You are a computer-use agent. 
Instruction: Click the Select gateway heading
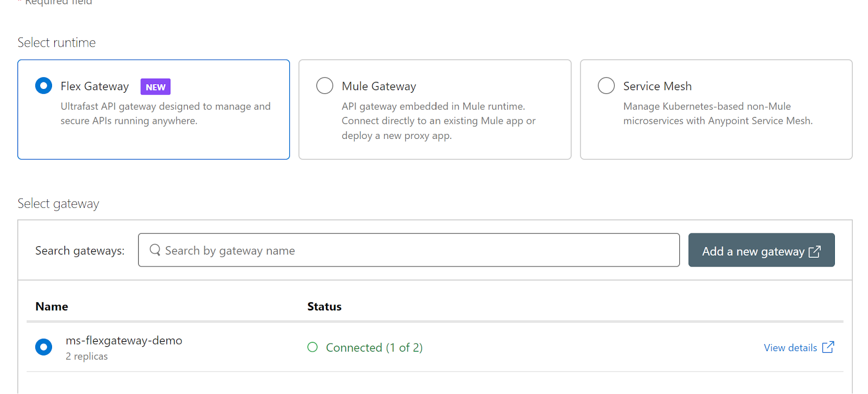coord(58,204)
